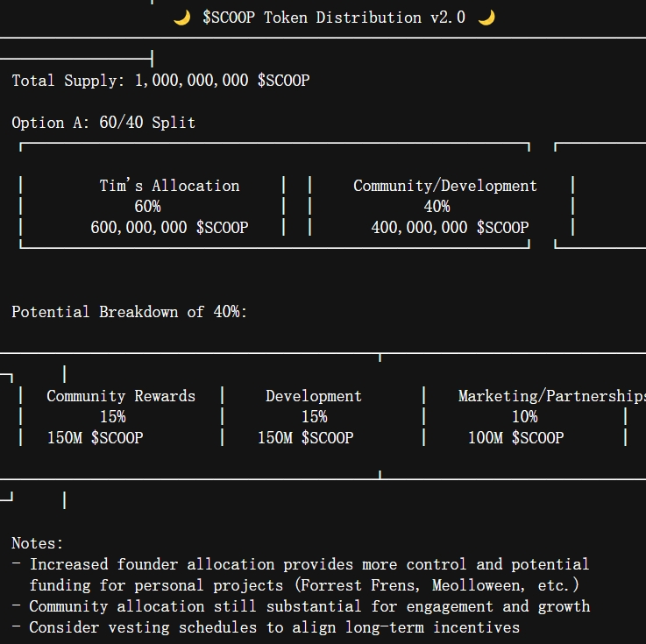Image resolution: width=646 pixels, height=644 pixels.
Task: Click the 60% value under Tim's Allocation
Action: click(147, 206)
